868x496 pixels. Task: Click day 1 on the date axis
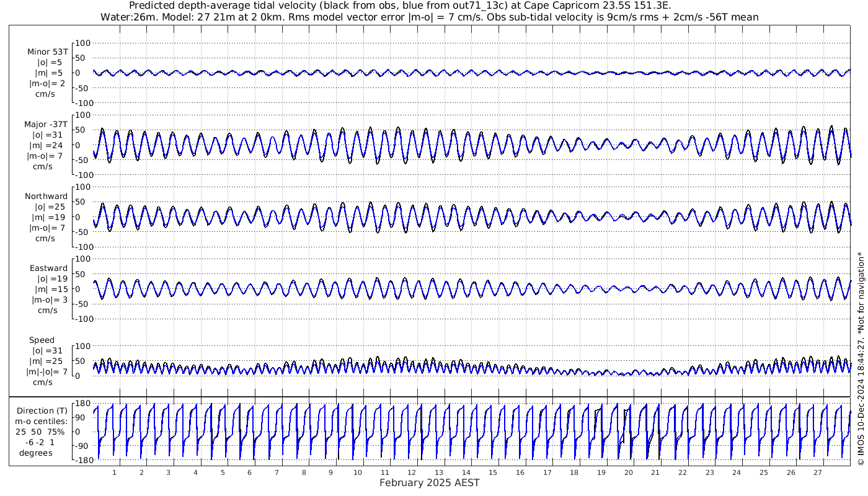click(x=114, y=472)
